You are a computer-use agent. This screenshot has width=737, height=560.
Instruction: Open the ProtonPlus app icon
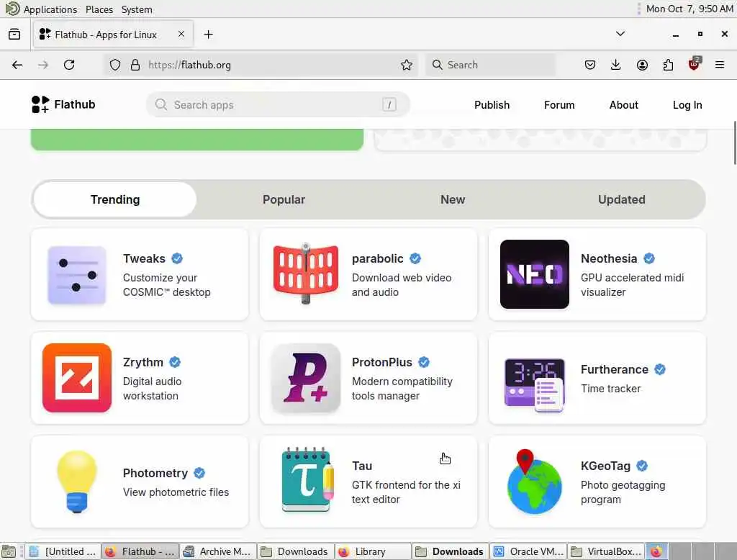pos(305,378)
